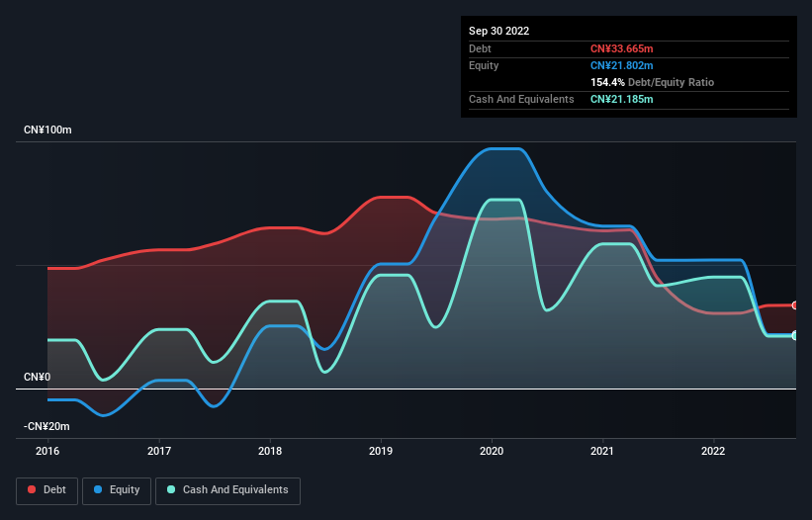Screen dimensions: 812x520
Task: Click the 2017 x-axis label
Action: point(159,451)
